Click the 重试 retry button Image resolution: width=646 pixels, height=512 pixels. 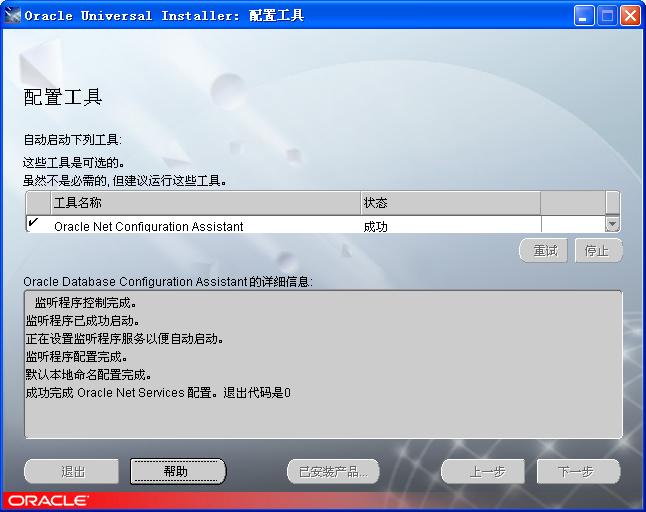coord(544,250)
